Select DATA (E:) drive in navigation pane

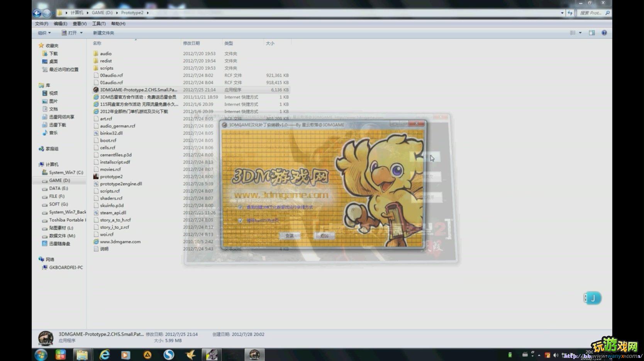(58, 189)
